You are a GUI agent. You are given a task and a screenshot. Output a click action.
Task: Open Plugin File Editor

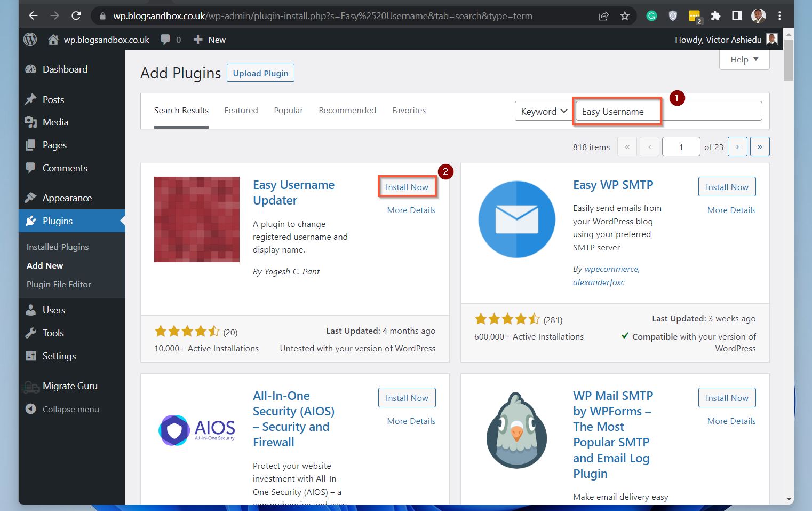click(x=59, y=285)
